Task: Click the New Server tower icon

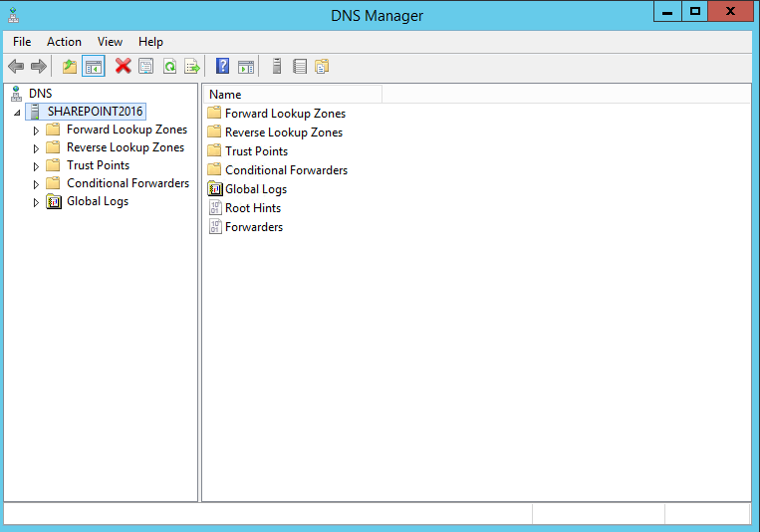Action: (x=277, y=66)
